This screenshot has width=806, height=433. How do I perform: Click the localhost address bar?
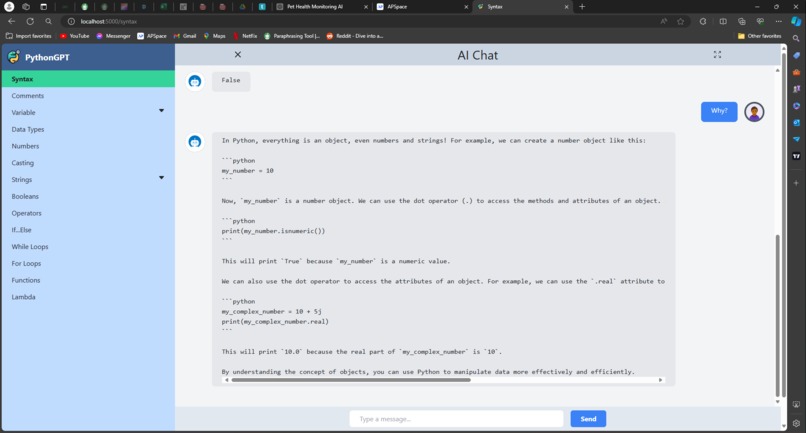(360, 21)
